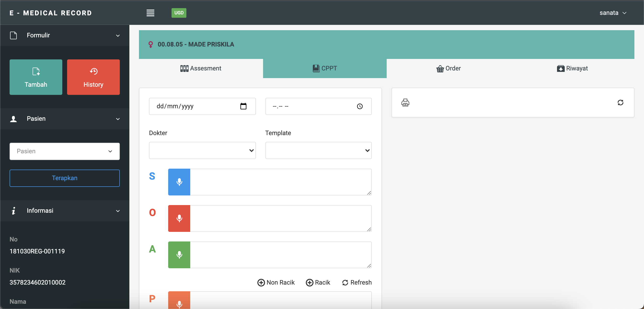Click inside the S text area
The image size is (644, 309).
tap(280, 182)
